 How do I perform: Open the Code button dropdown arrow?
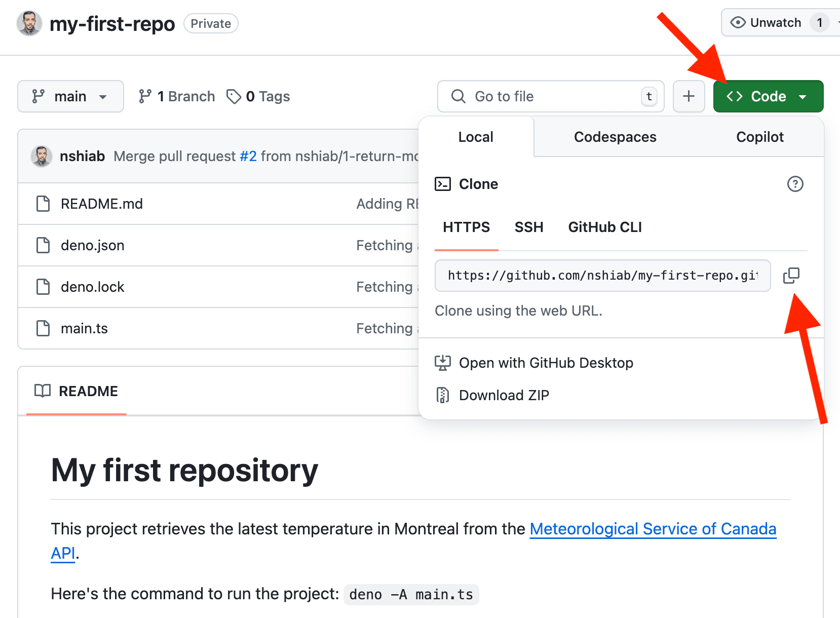(x=803, y=96)
